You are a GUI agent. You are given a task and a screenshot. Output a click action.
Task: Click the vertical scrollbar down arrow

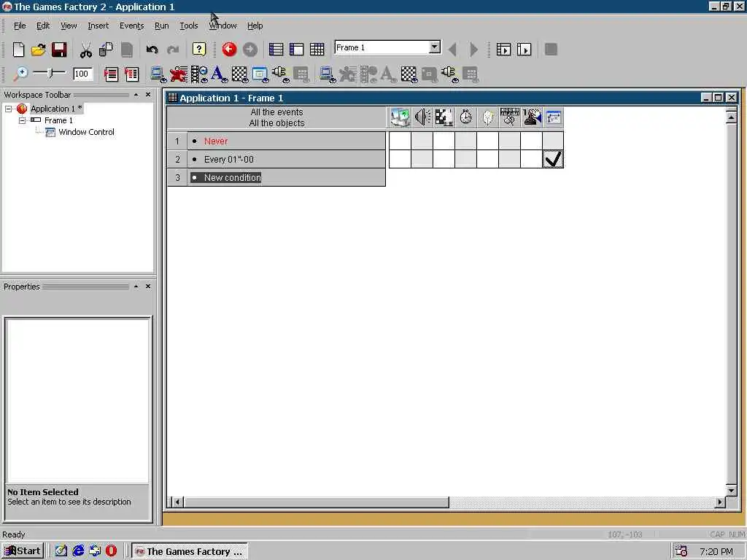(731, 491)
